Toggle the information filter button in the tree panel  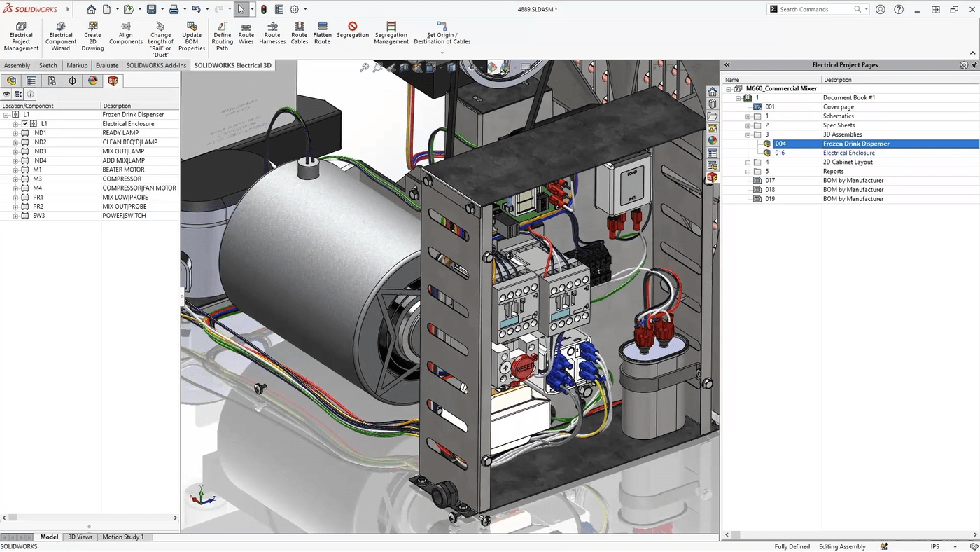click(29, 95)
